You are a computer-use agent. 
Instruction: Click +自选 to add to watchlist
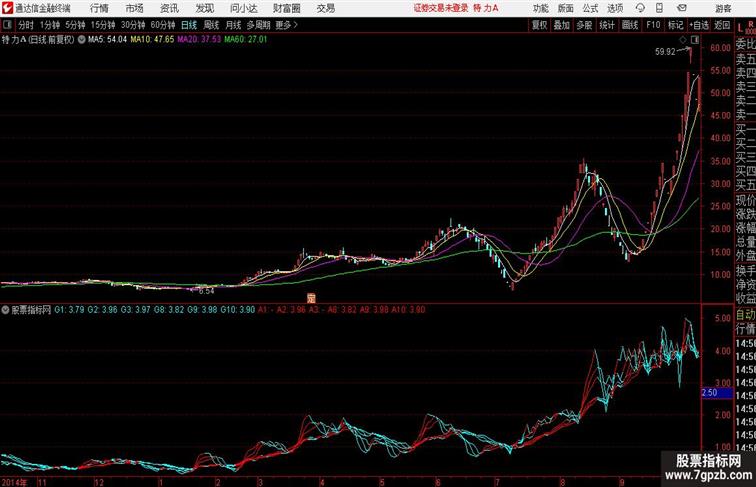coord(699,25)
